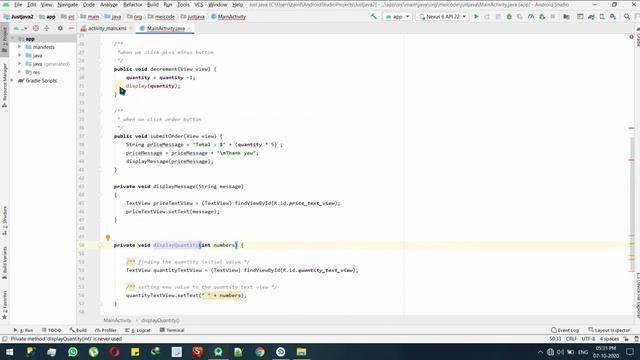Click the Windows Start button
This screenshot has width=640, height=360.
9,351
